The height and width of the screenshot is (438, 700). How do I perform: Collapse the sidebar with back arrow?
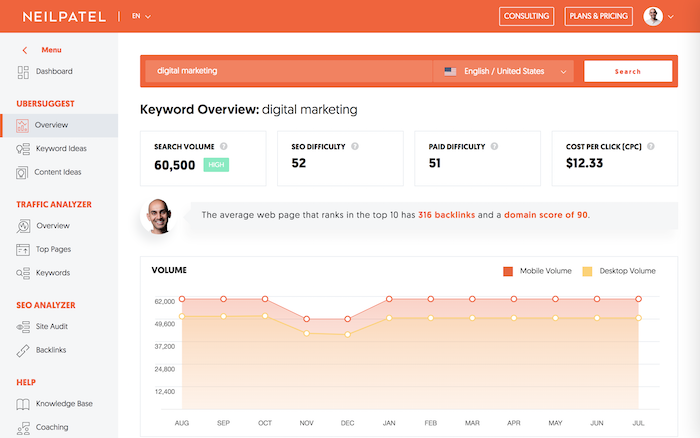point(25,50)
